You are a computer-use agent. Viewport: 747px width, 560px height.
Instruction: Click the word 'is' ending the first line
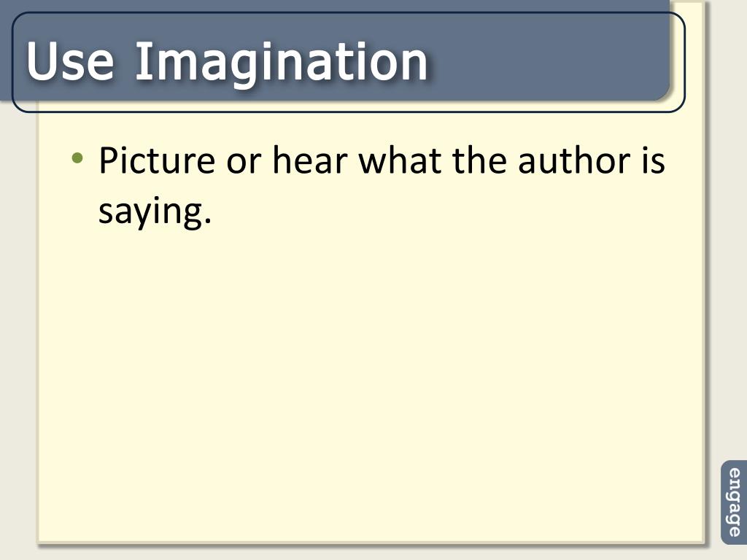pyautogui.click(x=653, y=160)
